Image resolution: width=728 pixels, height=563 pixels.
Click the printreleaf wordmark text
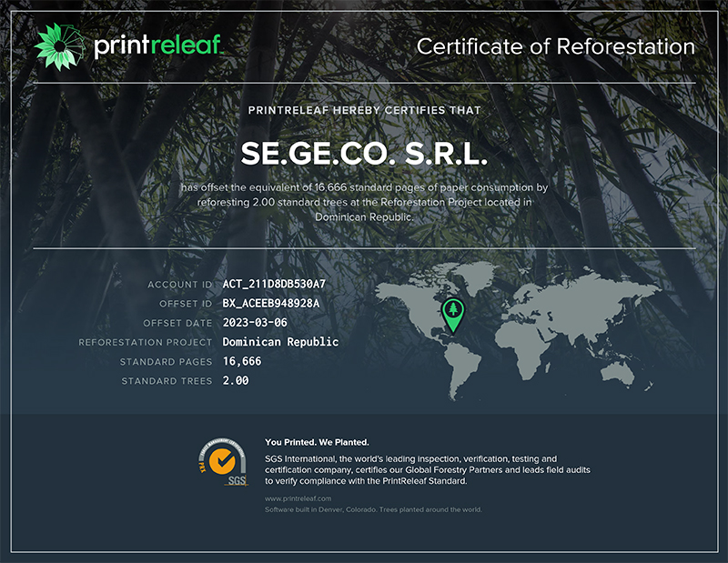pos(158,45)
